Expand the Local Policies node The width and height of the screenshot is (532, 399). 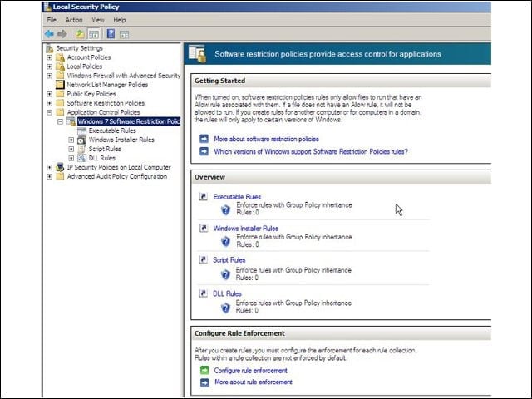(50, 66)
